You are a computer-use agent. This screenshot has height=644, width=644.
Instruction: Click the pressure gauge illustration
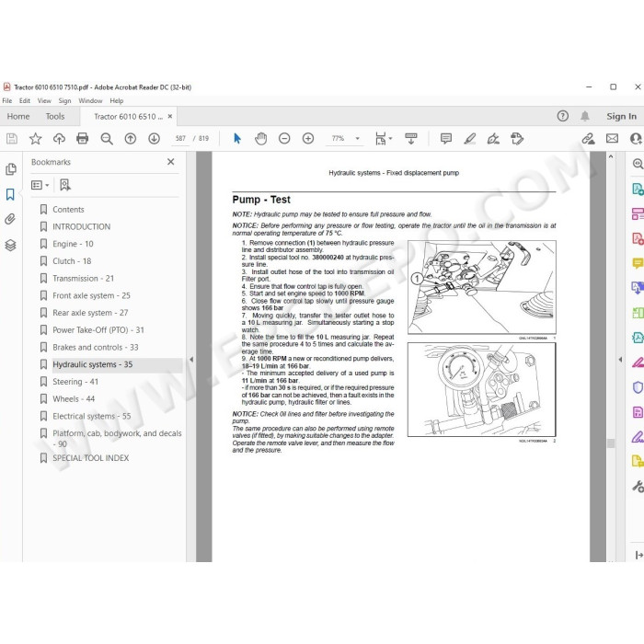click(482, 390)
